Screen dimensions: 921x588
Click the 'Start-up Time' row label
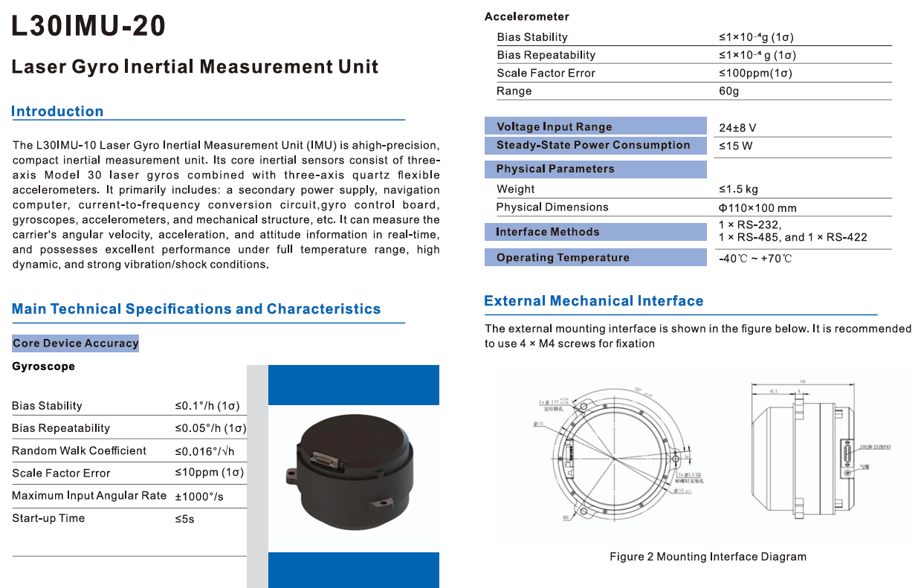coord(48,518)
